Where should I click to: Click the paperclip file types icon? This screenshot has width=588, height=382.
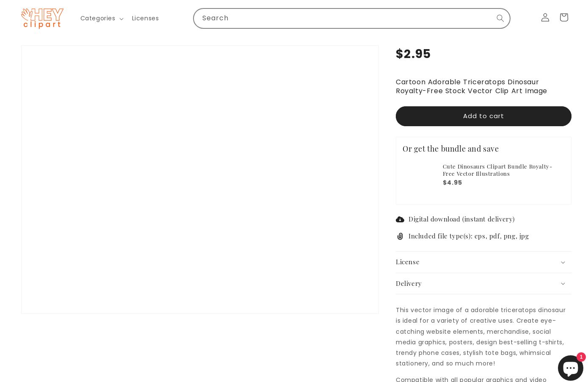pos(400,236)
